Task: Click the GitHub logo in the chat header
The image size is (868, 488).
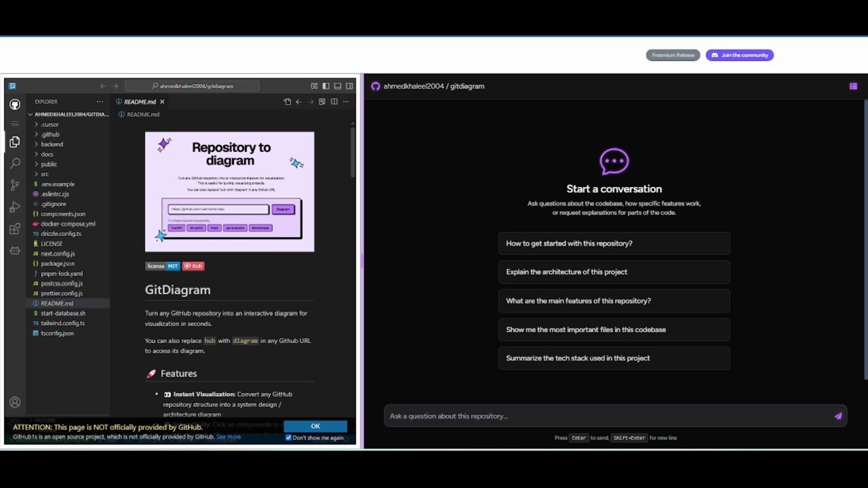Action: point(376,86)
